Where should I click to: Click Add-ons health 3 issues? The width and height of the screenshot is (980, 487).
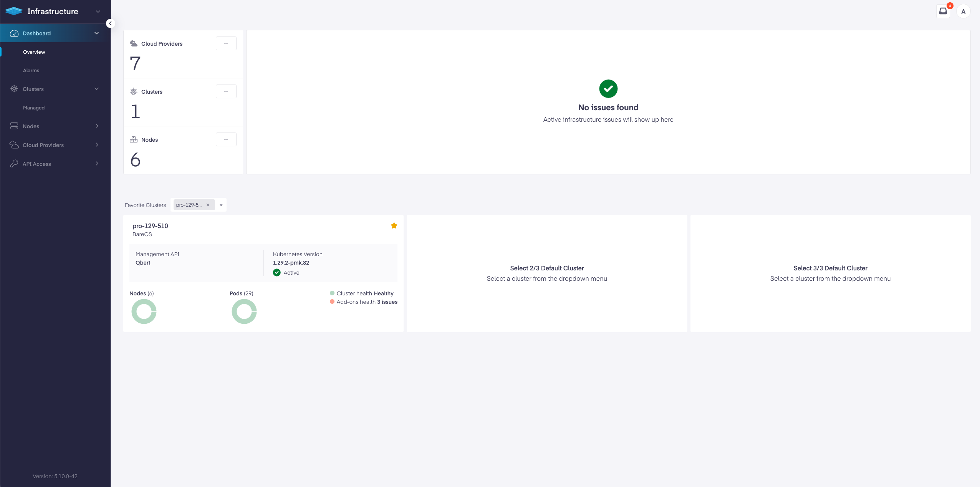pos(367,302)
